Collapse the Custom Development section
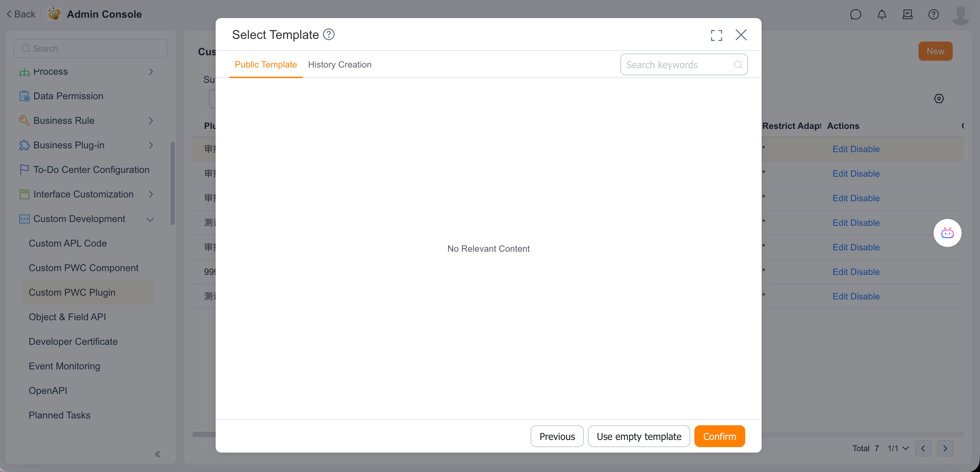 pos(149,219)
